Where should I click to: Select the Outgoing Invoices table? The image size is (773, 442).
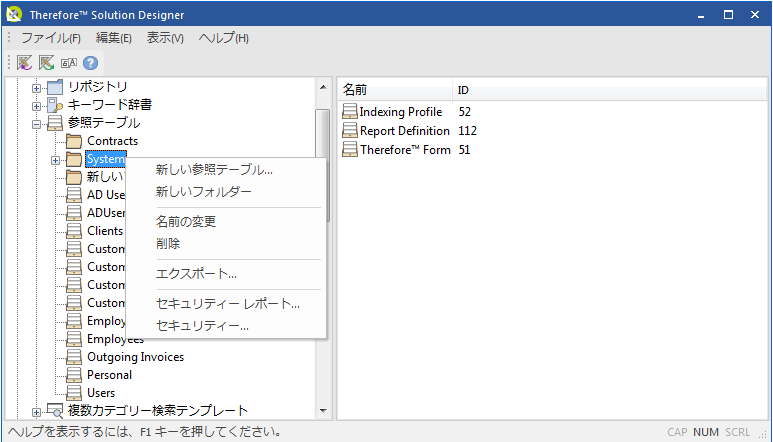click(x=136, y=357)
